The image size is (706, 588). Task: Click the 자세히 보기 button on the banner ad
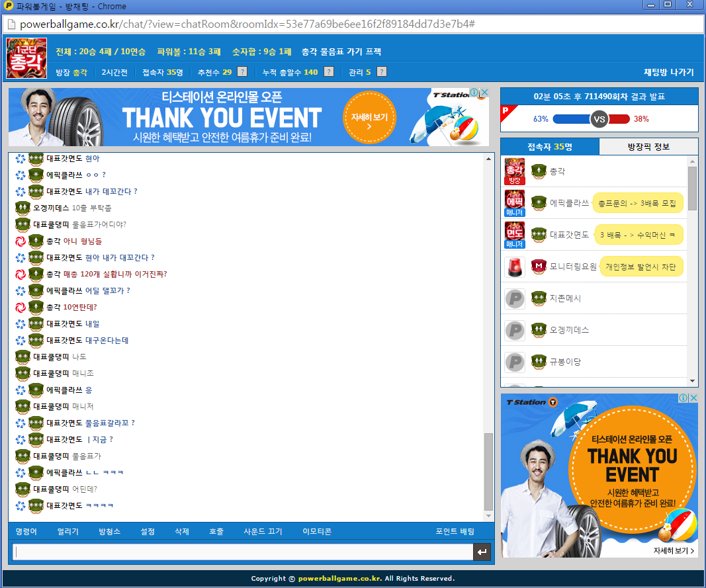369,118
